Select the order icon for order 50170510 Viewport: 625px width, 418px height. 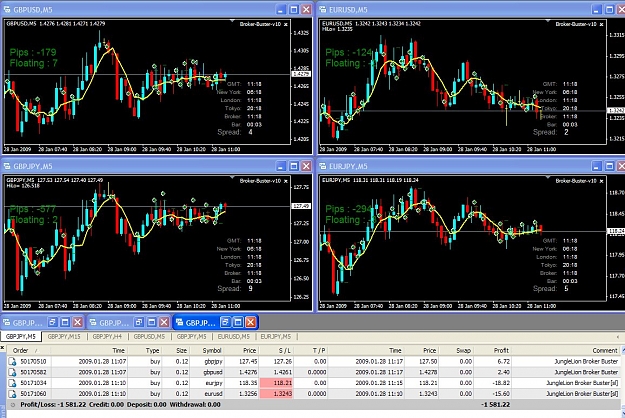tap(12, 362)
